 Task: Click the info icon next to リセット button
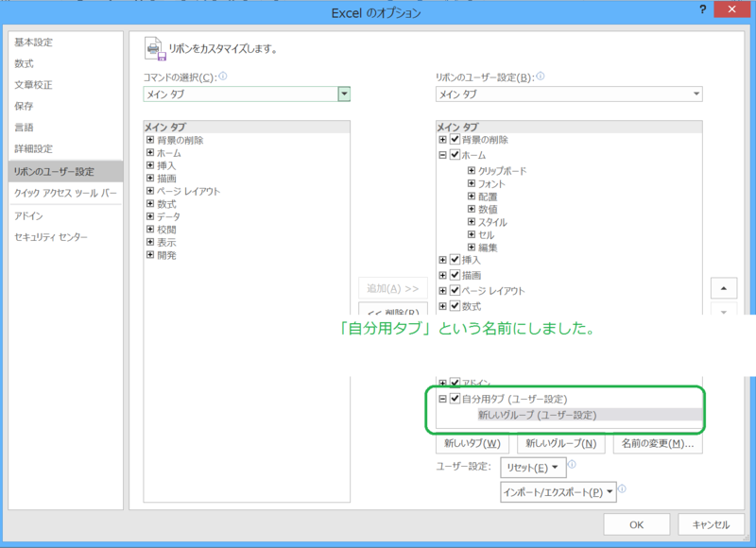[x=572, y=464]
